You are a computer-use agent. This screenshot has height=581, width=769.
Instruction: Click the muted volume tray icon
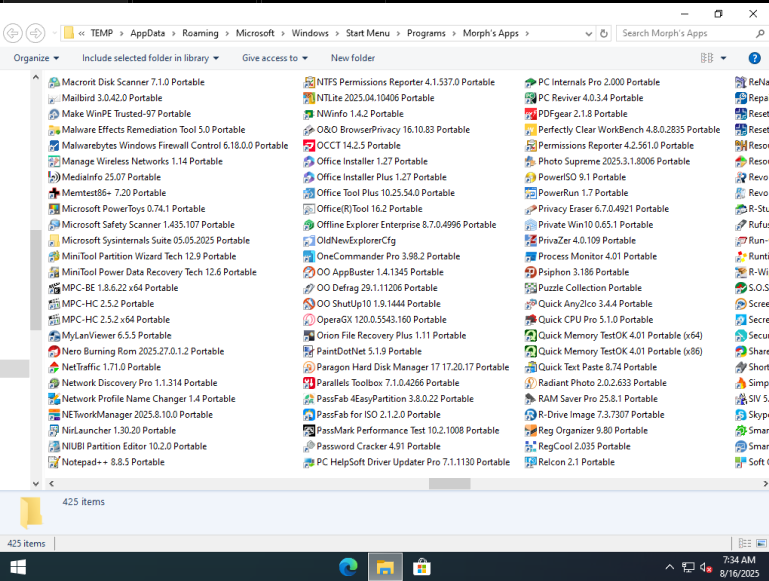[706, 567]
